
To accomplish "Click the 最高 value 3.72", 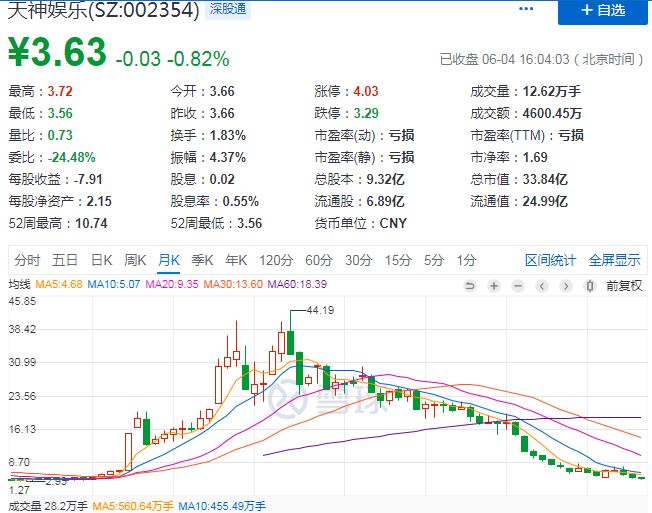I will [60, 91].
